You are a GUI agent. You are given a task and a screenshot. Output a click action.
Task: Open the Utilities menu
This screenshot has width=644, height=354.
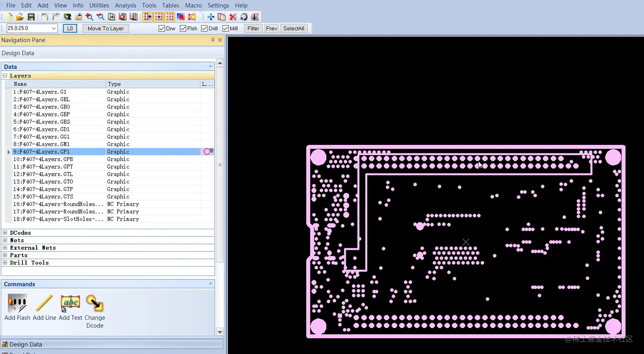pyautogui.click(x=99, y=6)
